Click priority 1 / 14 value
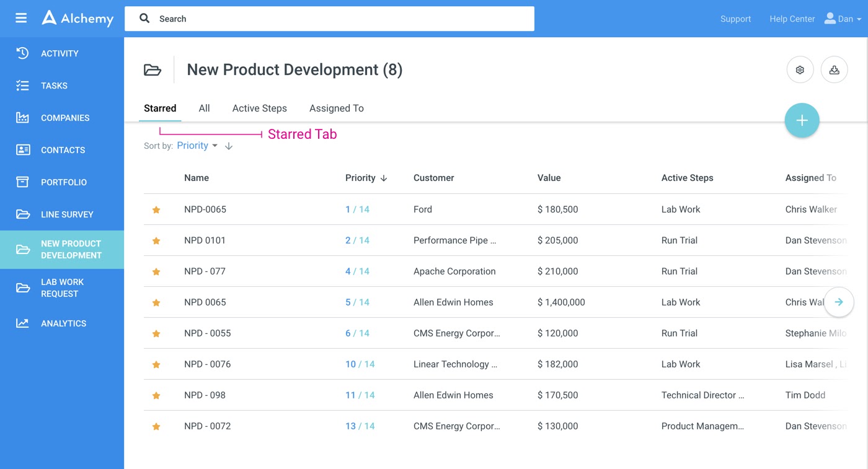Viewport: 868px width, 469px height. [357, 209]
